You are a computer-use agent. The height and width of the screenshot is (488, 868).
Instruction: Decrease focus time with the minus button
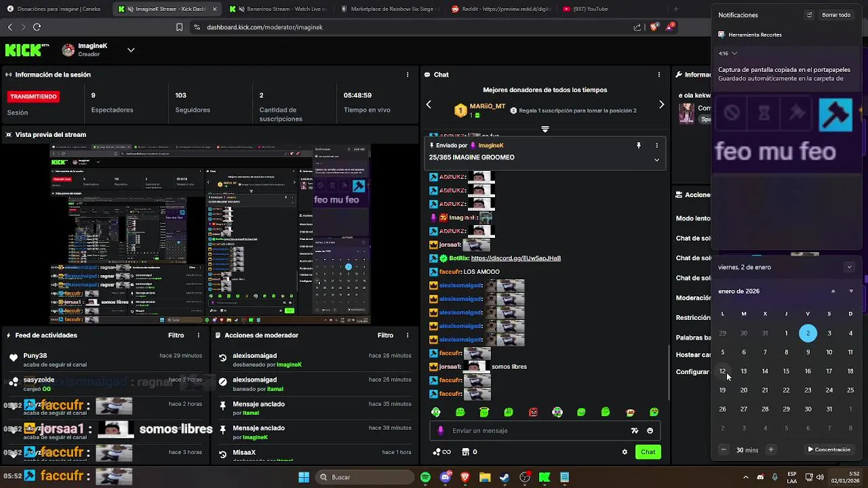pyautogui.click(x=724, y=449)
